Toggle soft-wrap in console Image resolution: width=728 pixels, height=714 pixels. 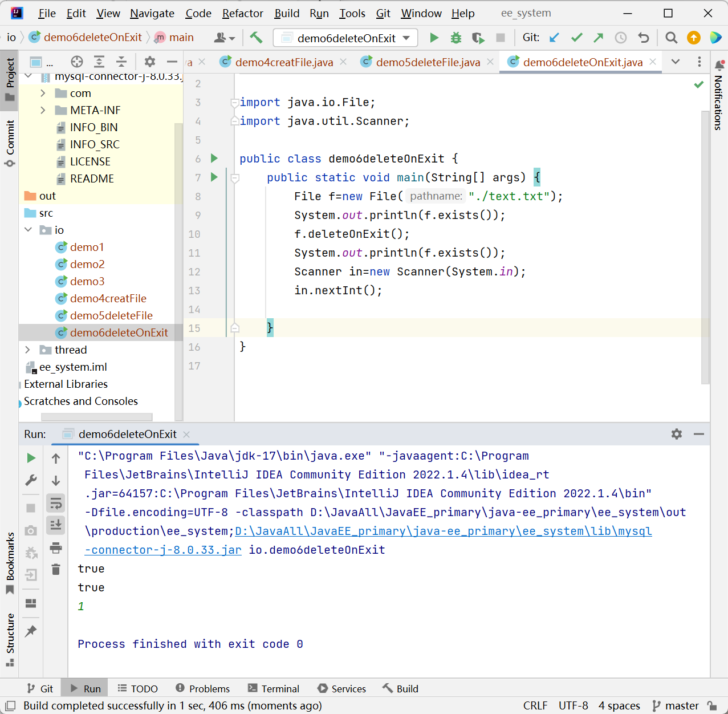56,503
